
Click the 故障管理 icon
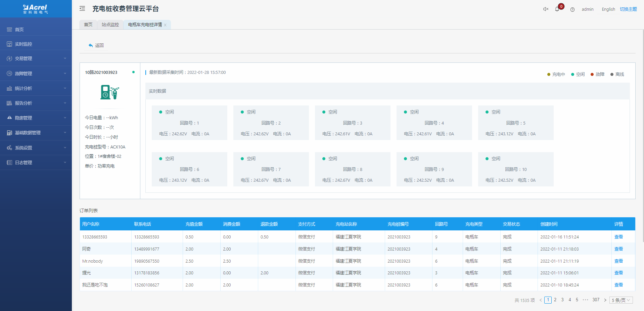[x=9, y=74]
